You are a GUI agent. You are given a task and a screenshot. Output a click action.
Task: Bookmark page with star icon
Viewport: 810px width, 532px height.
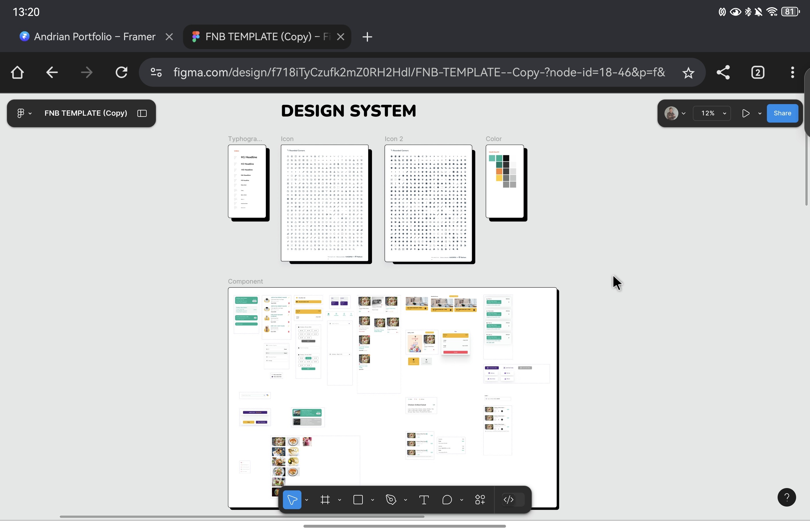688,73
